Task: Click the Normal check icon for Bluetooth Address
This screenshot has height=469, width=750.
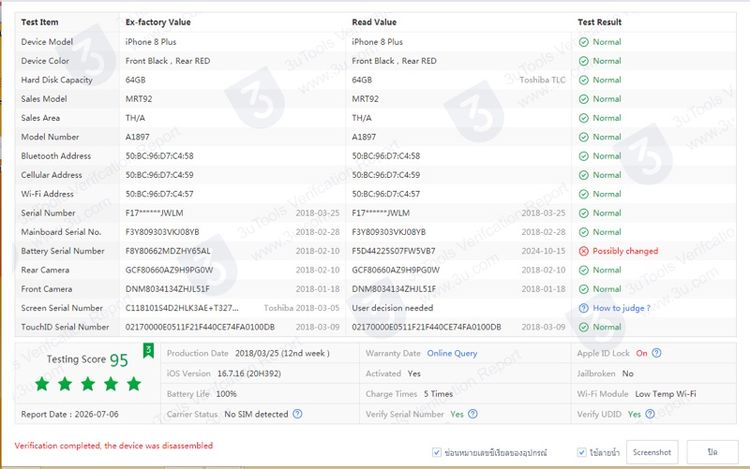Action: tap(584, 156)
